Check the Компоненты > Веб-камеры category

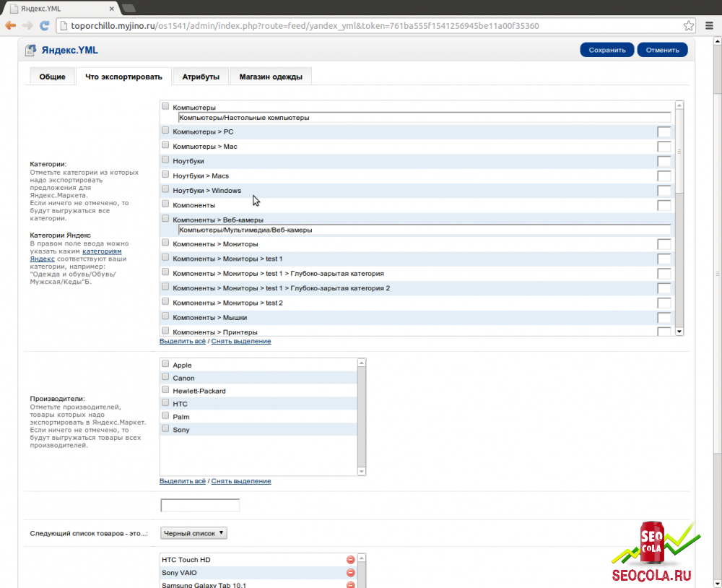coord(165,219)
